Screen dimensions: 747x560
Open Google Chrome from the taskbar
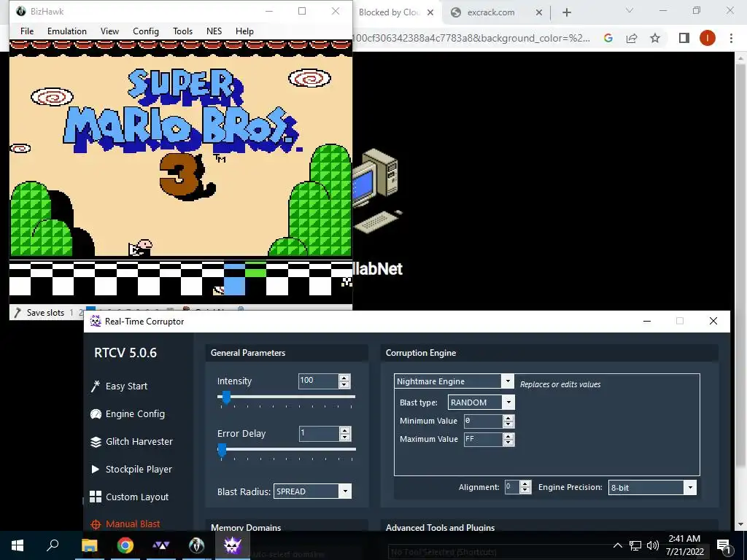pyautogui.click(x=125, y=545)
